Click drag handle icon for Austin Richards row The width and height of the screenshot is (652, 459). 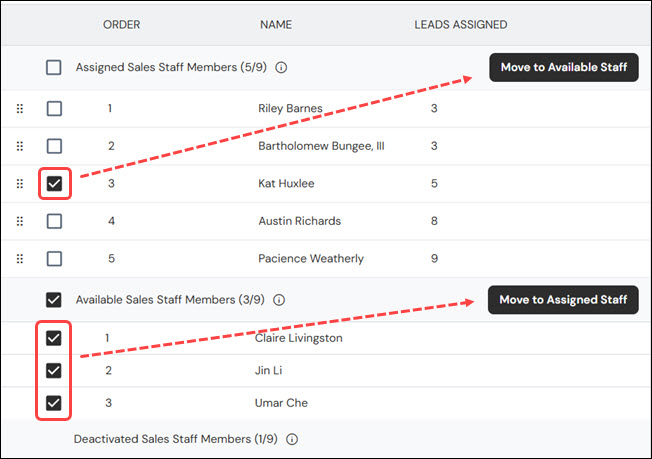[20, 221]
